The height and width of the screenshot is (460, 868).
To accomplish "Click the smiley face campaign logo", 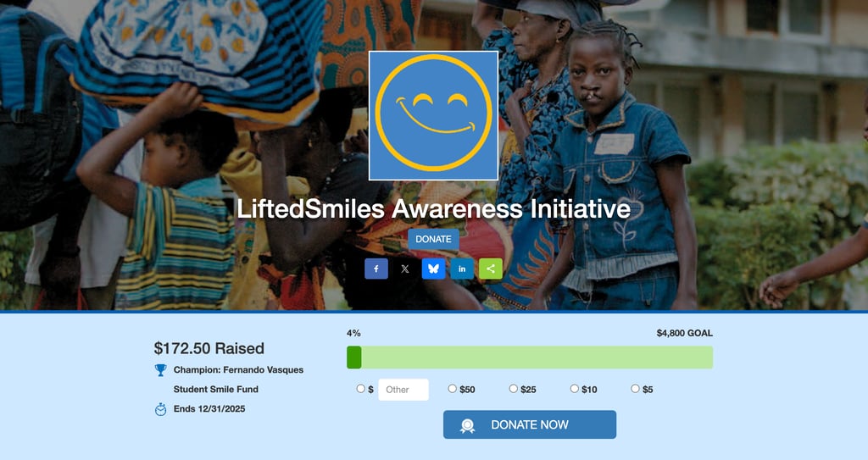I will point(433,116).
